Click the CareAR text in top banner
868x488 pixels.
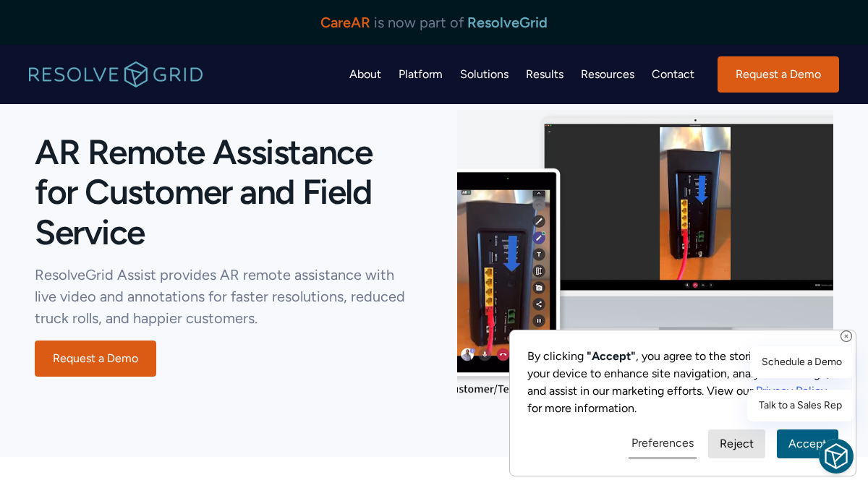pyautogui.click(x=345, y=22)
